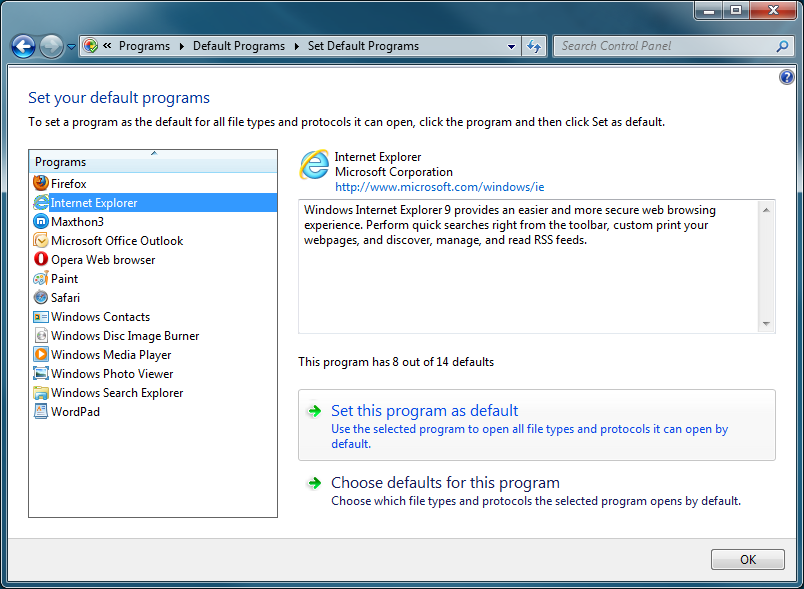This screenshot has width=804, height=589.
Task: Click the large Internet Explorer logo in details
Action: [x=314, y=165]
